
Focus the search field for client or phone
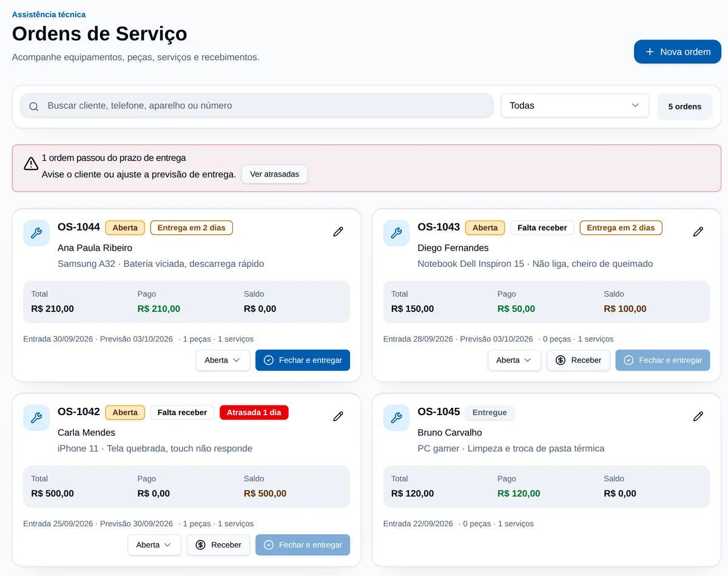[x=257, y=106]
